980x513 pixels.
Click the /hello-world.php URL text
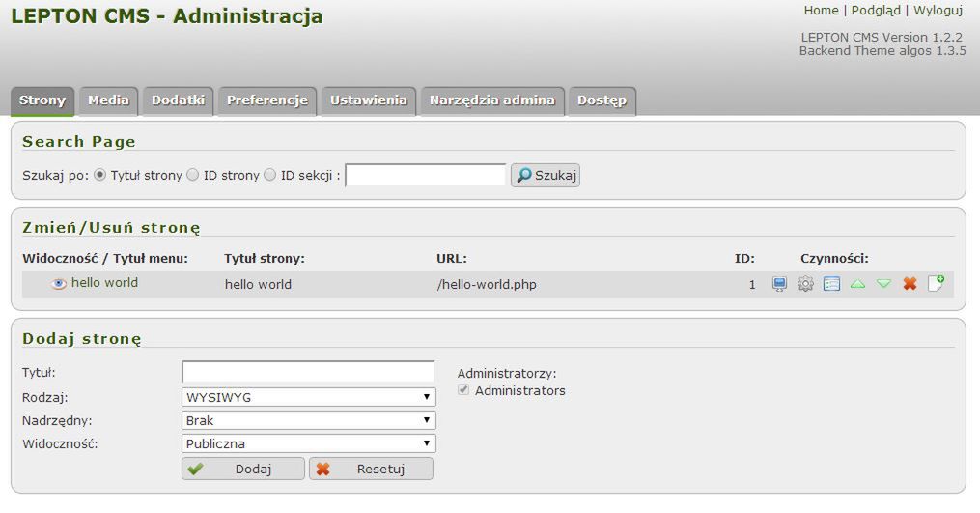point(487,285)
